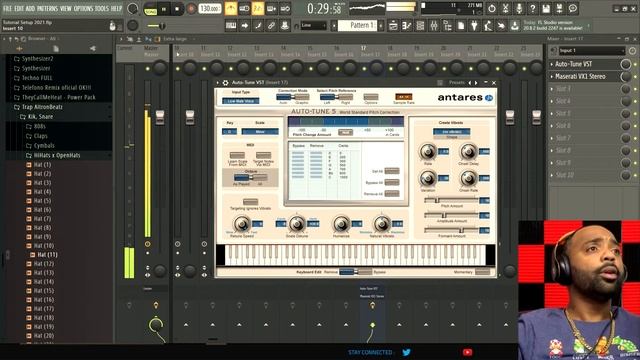The width and height of the screenshot is (640, 360).
Task: Open the Playlist view icon
Action: (x=393, y=26)
